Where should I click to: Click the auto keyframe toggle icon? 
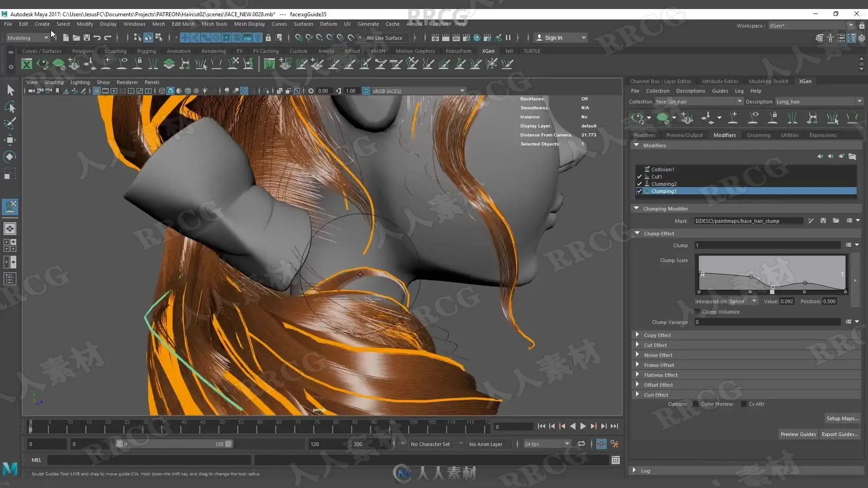pyautogui.click(x=601, y=444)
